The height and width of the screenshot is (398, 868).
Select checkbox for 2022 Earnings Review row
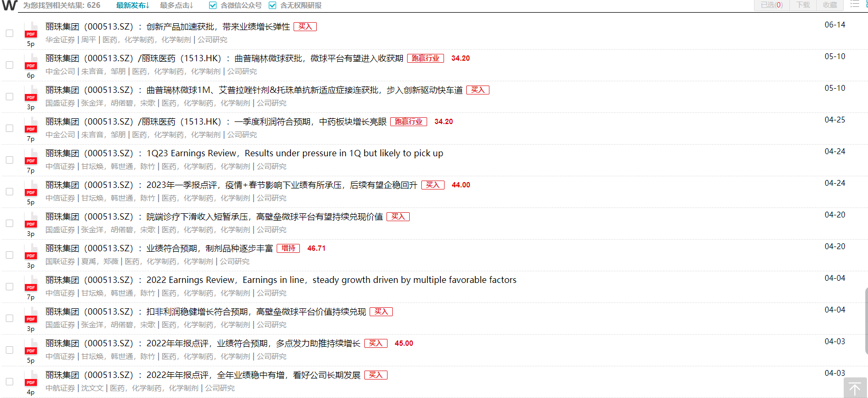(10, 287)
